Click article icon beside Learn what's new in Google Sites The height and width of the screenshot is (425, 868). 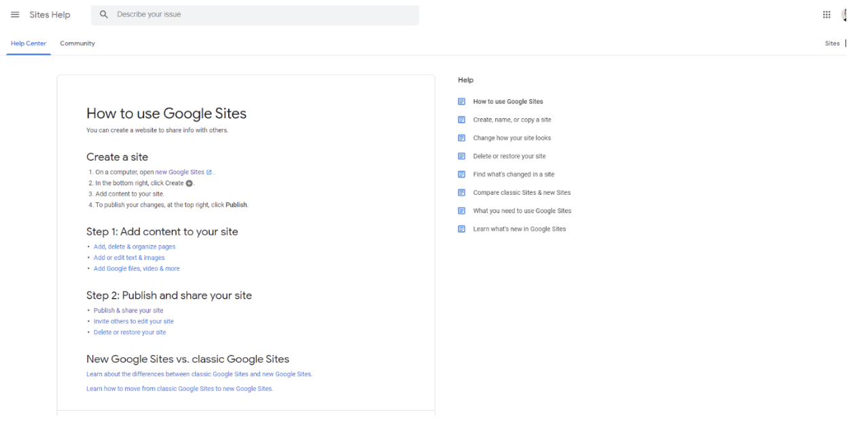pyautogui.click(x=462, y=229)
